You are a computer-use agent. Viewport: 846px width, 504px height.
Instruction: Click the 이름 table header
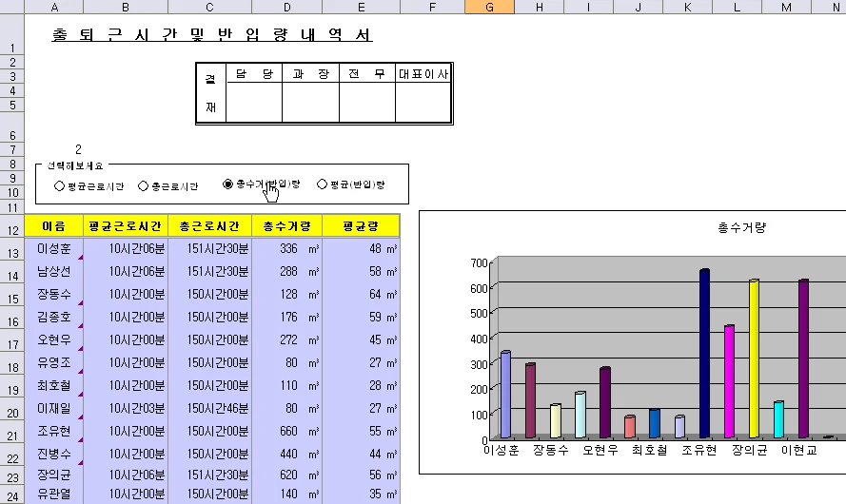pyautogui.click(x=54, y=226)
